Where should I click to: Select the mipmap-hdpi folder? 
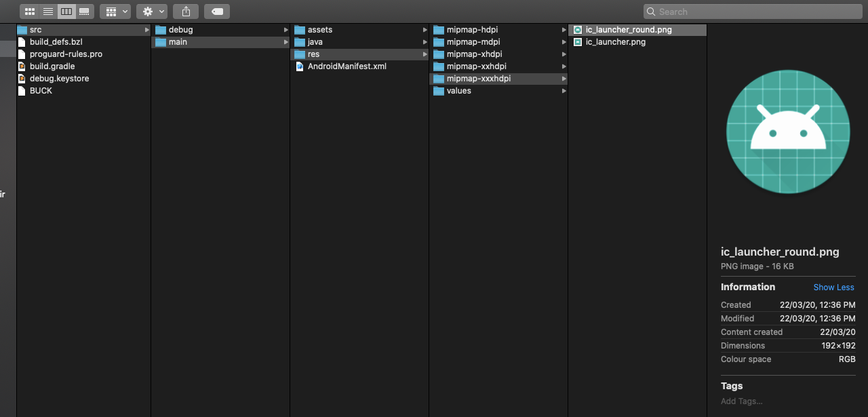click(x=498, y=30)
